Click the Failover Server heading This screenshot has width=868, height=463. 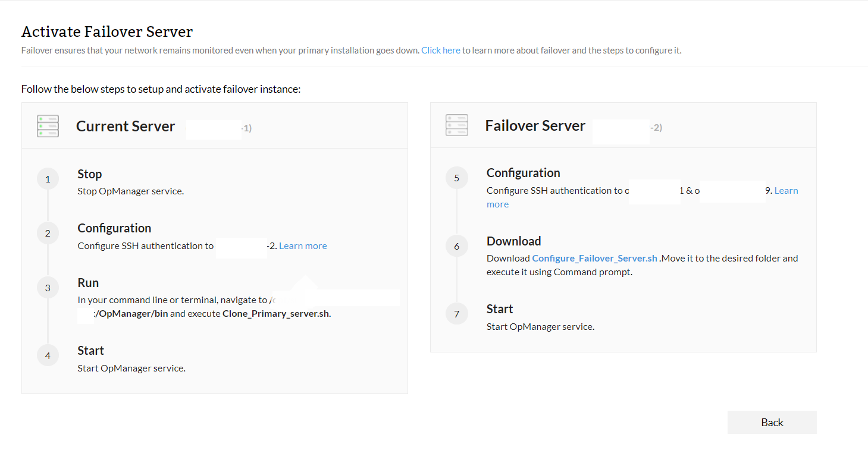coord(535,126)
